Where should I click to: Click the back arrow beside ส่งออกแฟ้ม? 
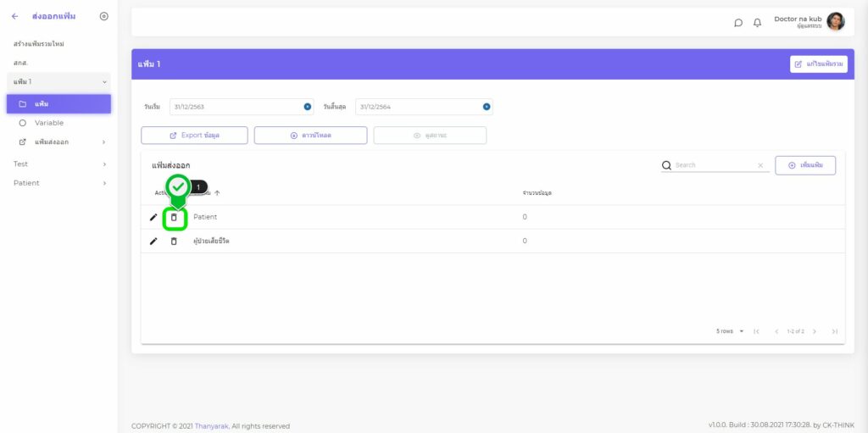14,16
